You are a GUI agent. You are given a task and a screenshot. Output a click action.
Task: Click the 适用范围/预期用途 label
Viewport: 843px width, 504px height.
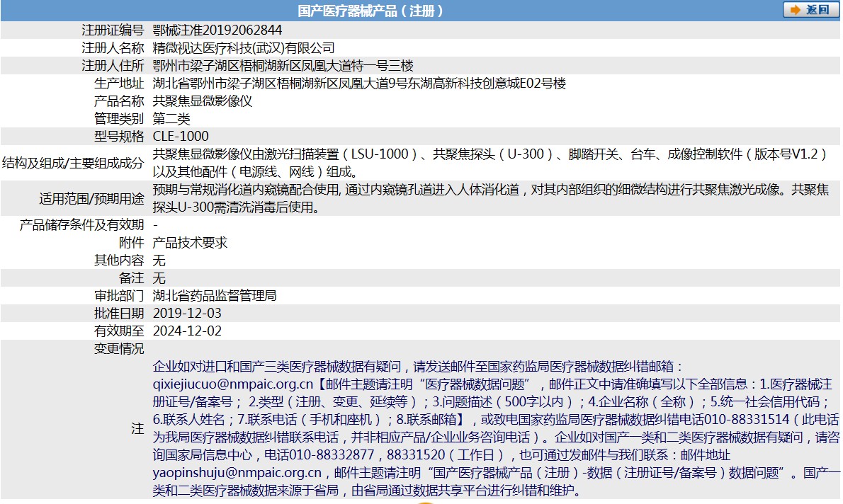[x=91, y=199]
